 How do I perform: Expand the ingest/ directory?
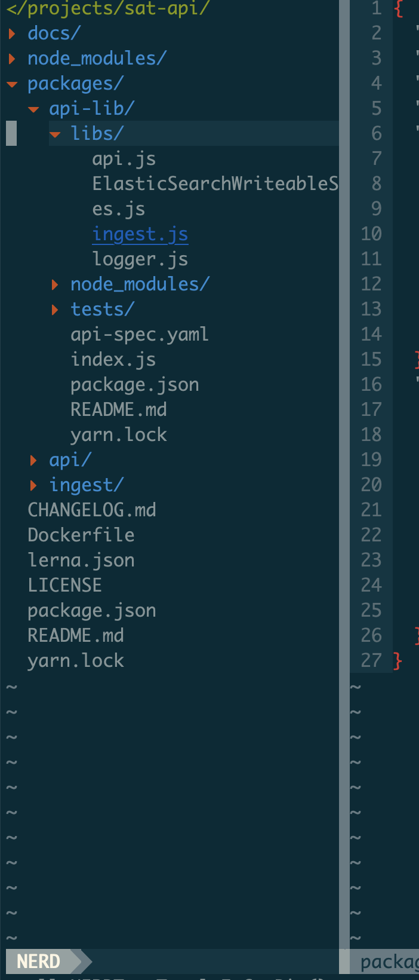pos(86,485)
